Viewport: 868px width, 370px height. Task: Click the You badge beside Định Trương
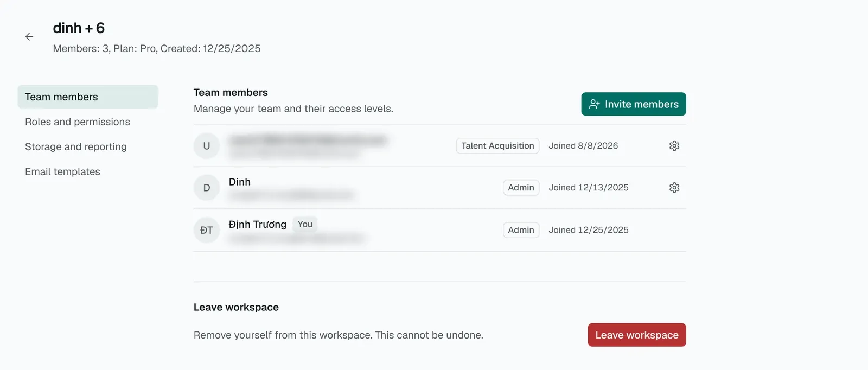pos(305,224)
